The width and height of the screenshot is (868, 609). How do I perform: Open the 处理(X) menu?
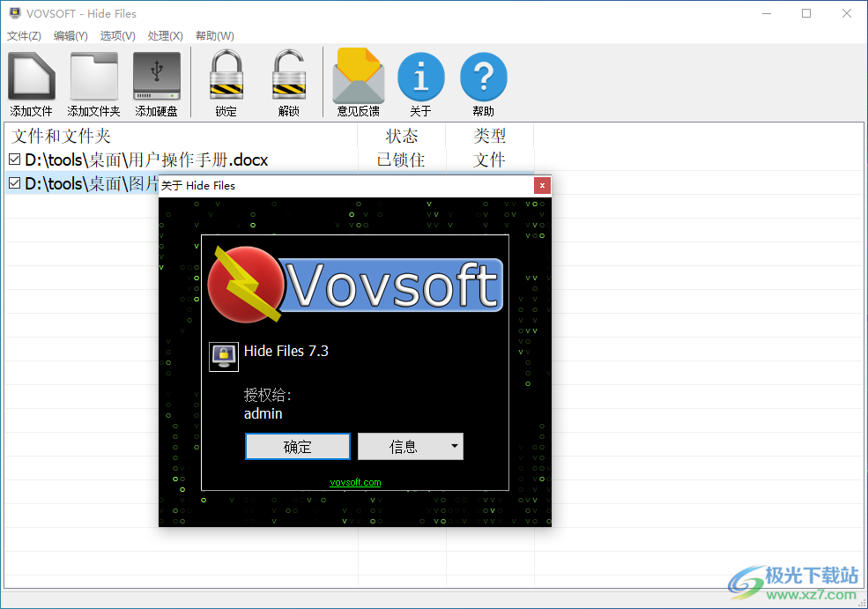pos(165,36)
